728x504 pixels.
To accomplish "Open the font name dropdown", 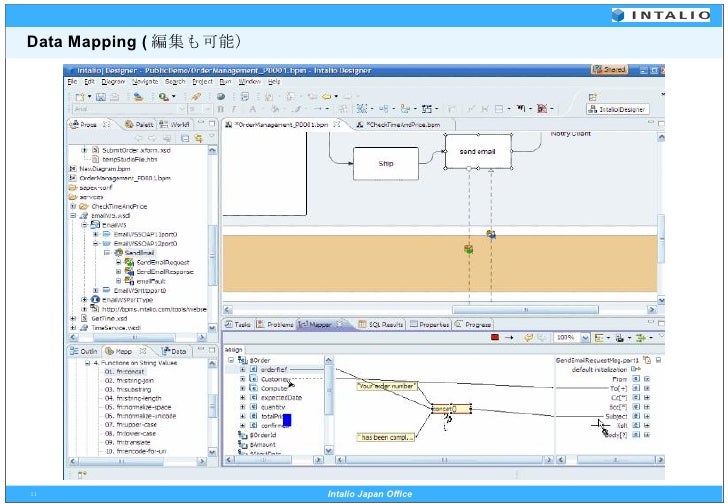I will (182, 109).
